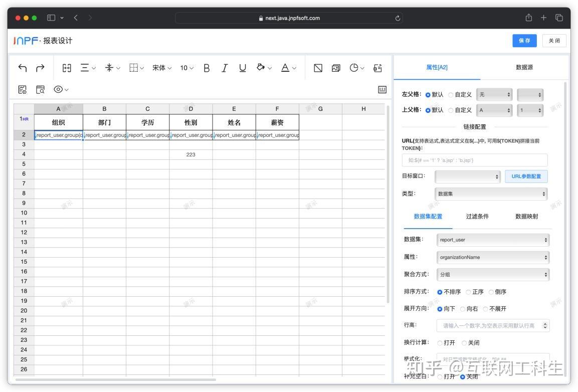Open the 上父格 A column dropdown
578x392 pixels.
[x=494, y=110]
